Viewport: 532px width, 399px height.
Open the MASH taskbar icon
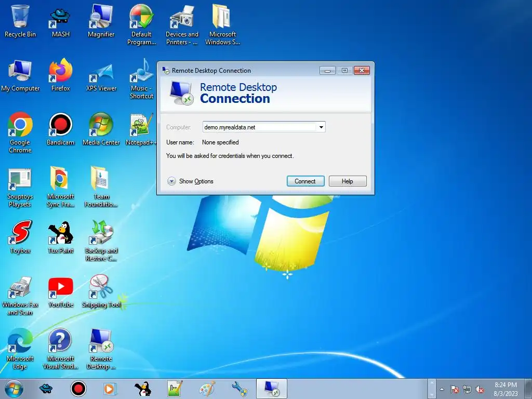[x=46, y=389]
